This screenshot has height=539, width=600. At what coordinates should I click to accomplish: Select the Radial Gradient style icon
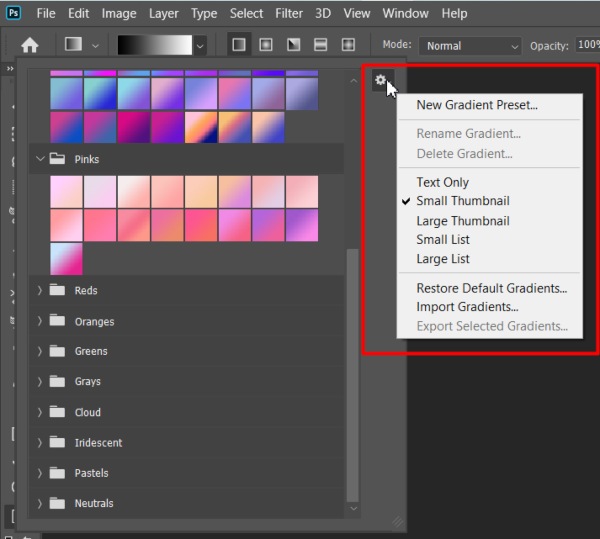[x=266, y=46]
